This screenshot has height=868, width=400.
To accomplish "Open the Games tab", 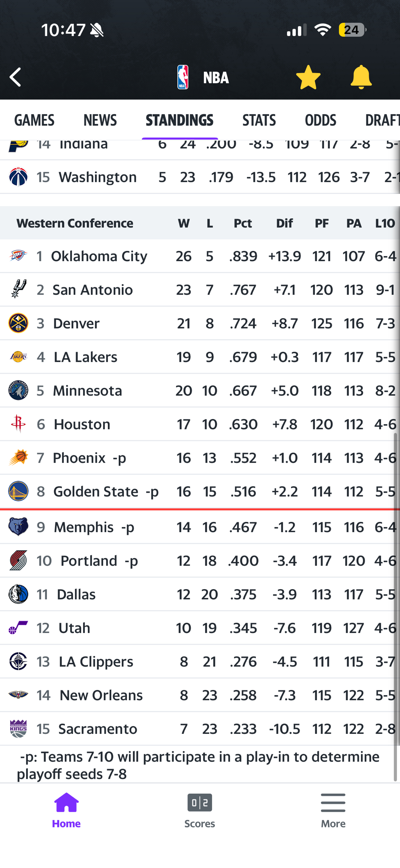I will click(34, 120).
